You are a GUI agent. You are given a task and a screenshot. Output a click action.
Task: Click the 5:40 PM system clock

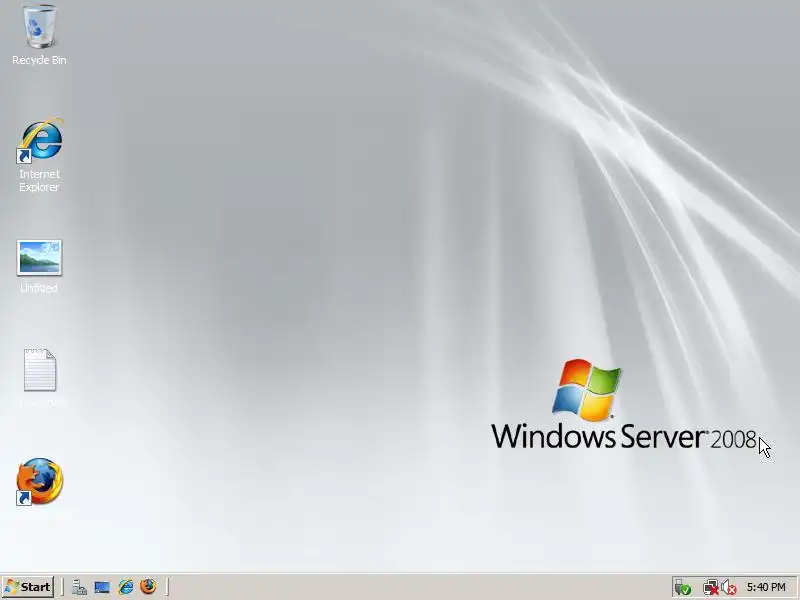coord(766,587)
